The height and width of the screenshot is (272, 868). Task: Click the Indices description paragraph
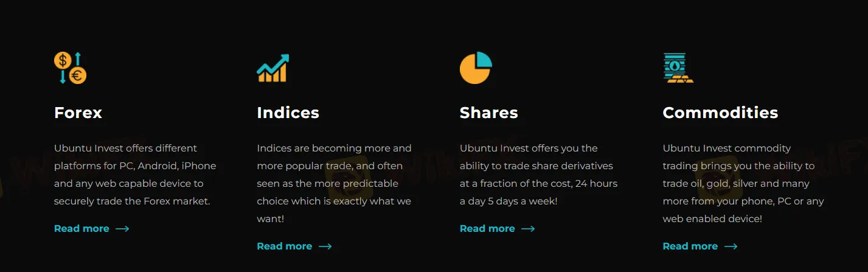pyautogui.click(x=334, y=183)
